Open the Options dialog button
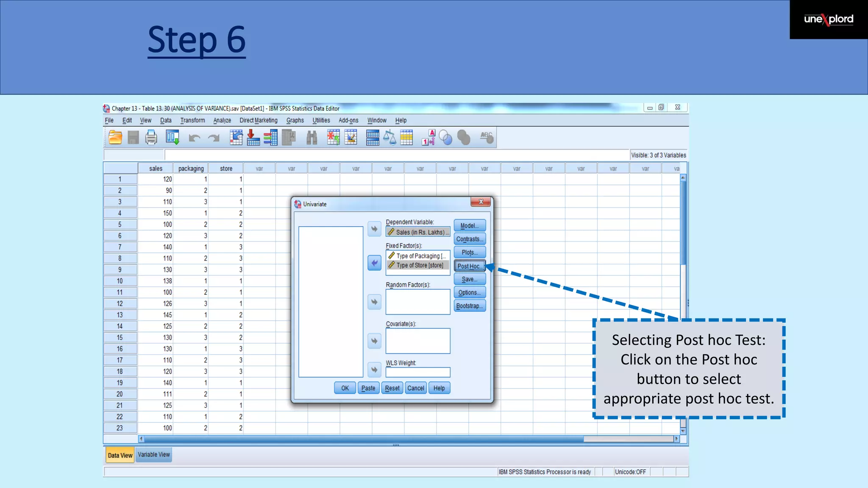868x488 pixels. point(470,293)
